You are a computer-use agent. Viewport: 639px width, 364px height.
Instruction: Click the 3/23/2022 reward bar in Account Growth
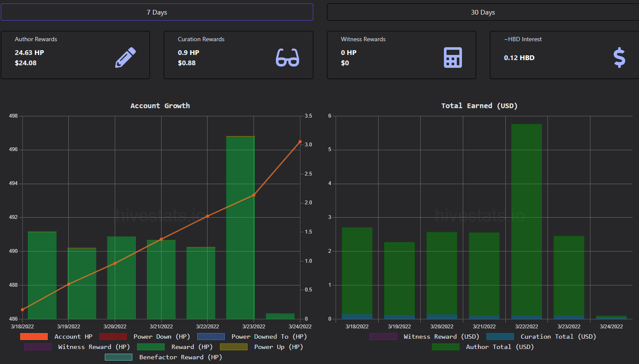coord(241,227)
